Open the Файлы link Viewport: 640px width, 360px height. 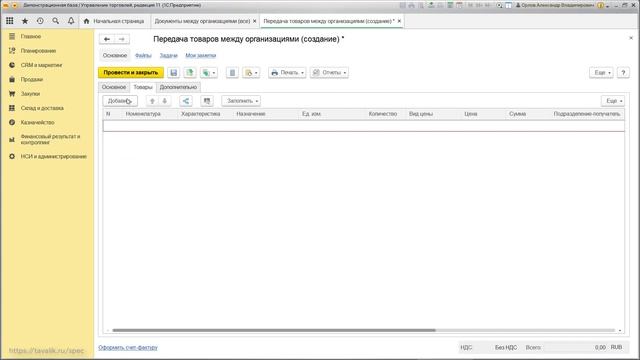point(143,56)
